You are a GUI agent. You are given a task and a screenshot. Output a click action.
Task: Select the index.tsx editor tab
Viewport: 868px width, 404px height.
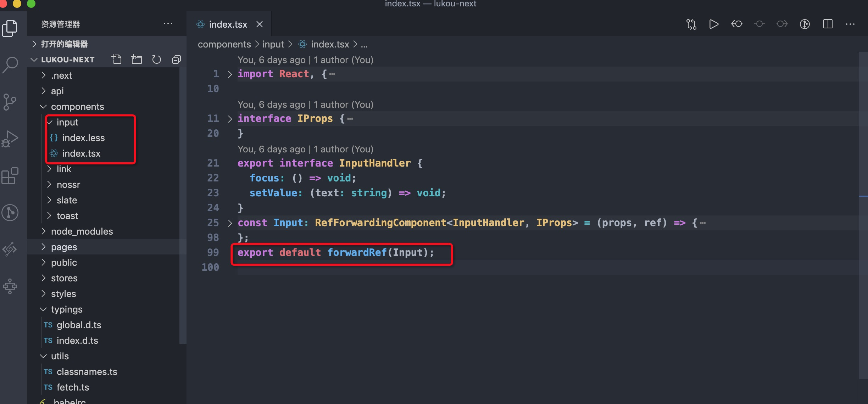(x=228, y=24)
